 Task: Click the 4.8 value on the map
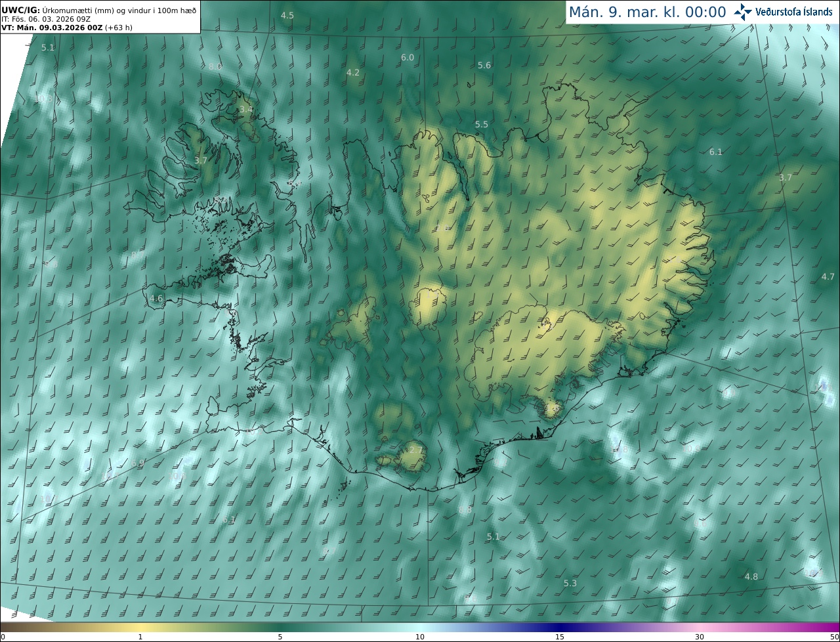(751, 576)
